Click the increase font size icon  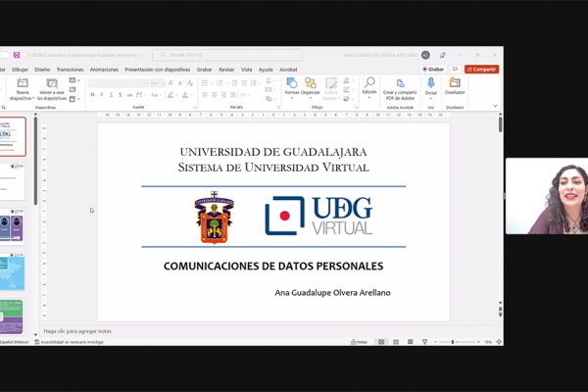pos(171,83)
